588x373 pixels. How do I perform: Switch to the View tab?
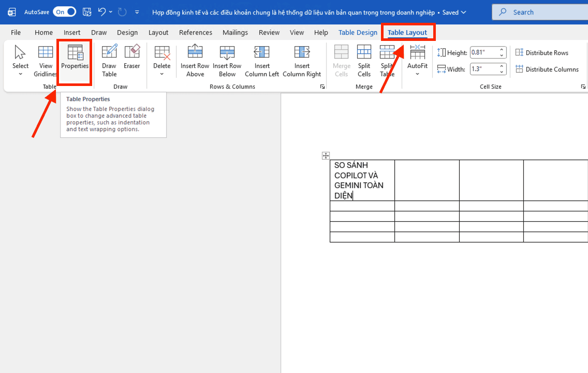pyautogui.click(x=297, y=33)
